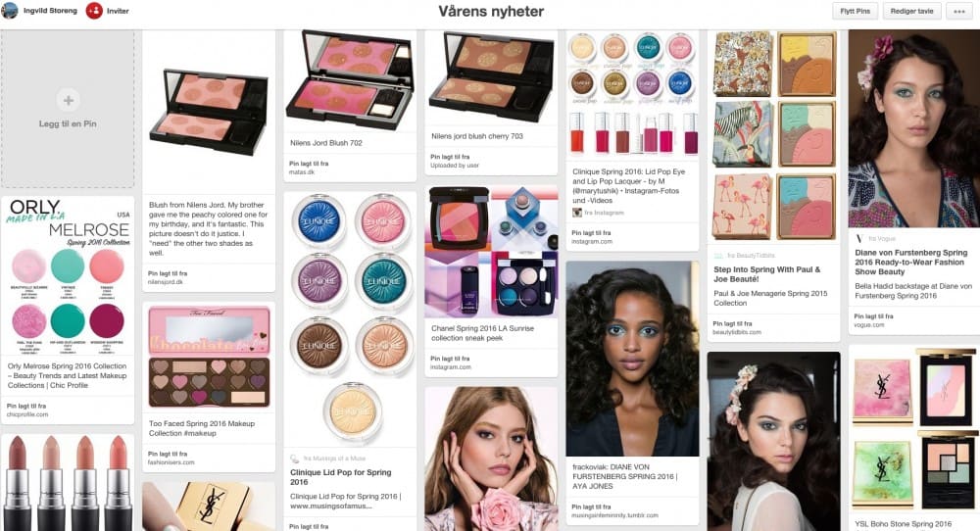Open Ingvild Storeng profile avatar
Screen dimensions: 980x531
10,11
